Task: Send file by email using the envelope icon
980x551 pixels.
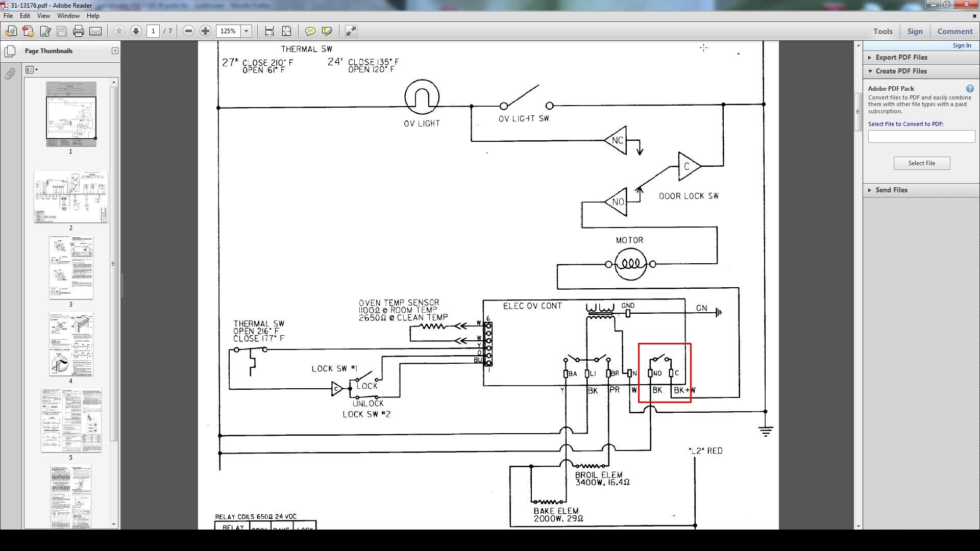Action: click(95, 31)
